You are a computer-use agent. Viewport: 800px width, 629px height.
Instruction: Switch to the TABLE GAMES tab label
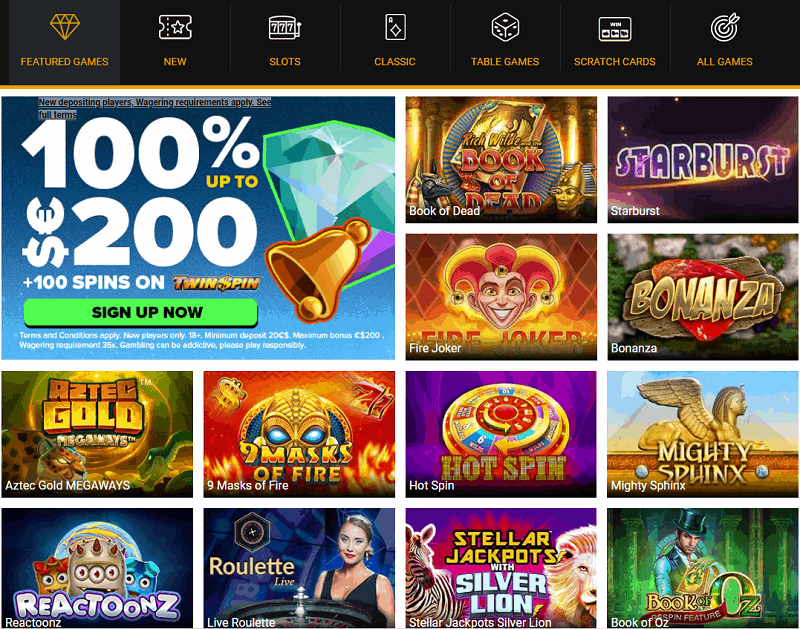tap(505, 62)
